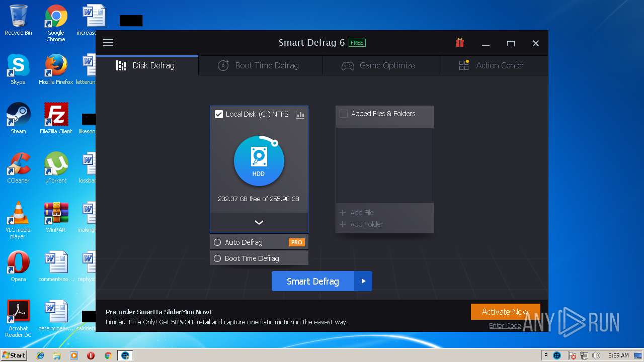Open commentszo Word document on desktop
Image resolution: width=644 pixels, height=362 pixels.
(x=56, y=267)
